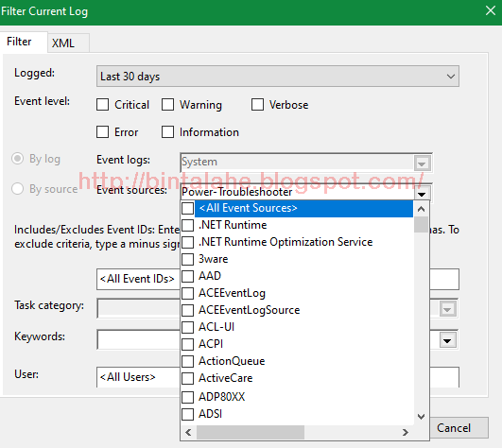
Task: Close the Filter Current Log dialog
Action: click(x=491, y=10)
